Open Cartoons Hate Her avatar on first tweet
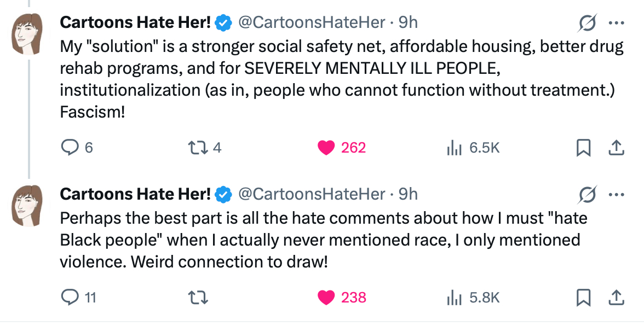The height and width of the screenshot is (326, 644). coord(27,34)
